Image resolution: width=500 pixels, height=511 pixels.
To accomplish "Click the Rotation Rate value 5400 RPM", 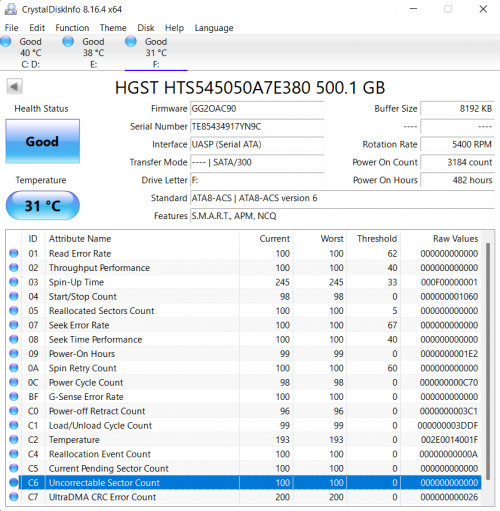I will click(457, 144).
